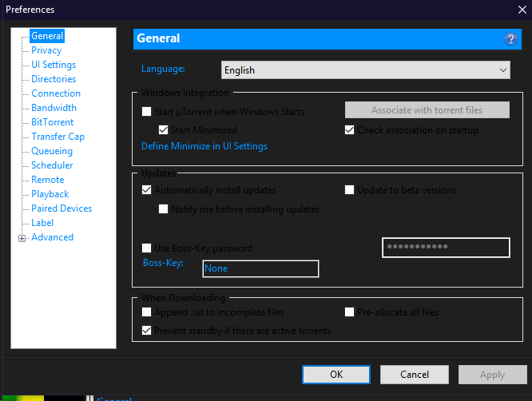532x401 pixels.
Task: Click Associate with torrent files button
Action: point(427,110)
